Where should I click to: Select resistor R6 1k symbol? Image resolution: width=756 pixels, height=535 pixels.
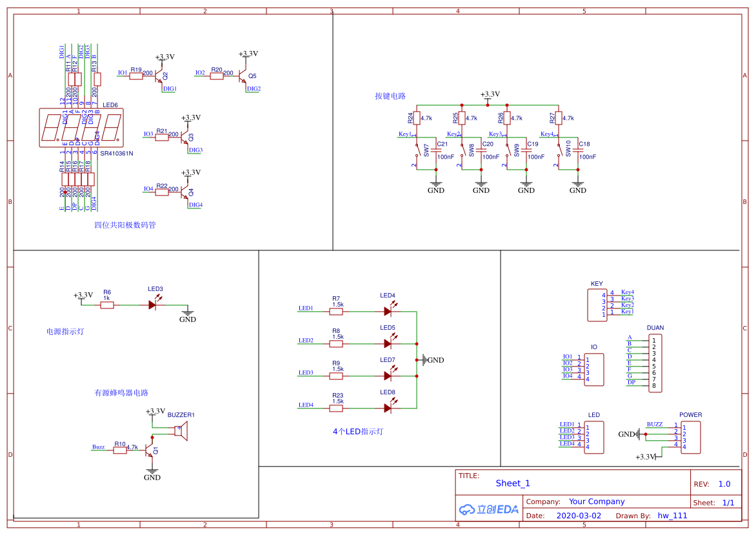pyautogui.click(x=107, y=305)
